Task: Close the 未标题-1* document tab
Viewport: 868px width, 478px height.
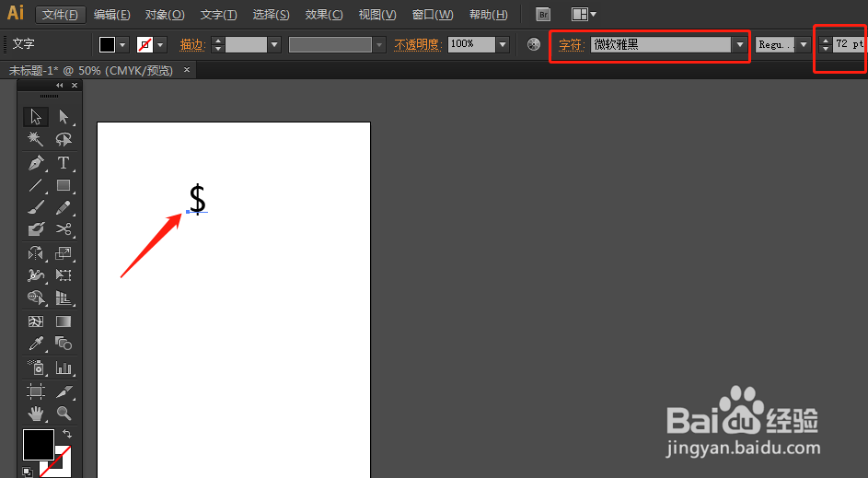Action: tap(187, 70)
